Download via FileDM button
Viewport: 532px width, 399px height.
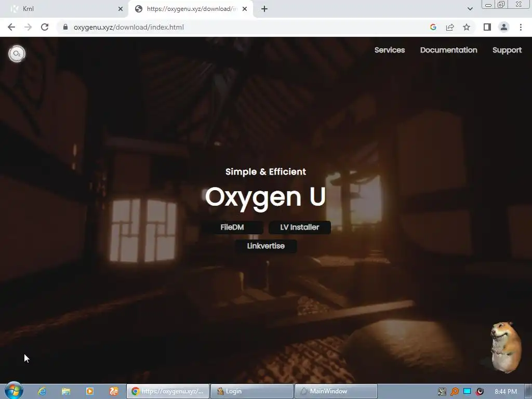[232, 228]
